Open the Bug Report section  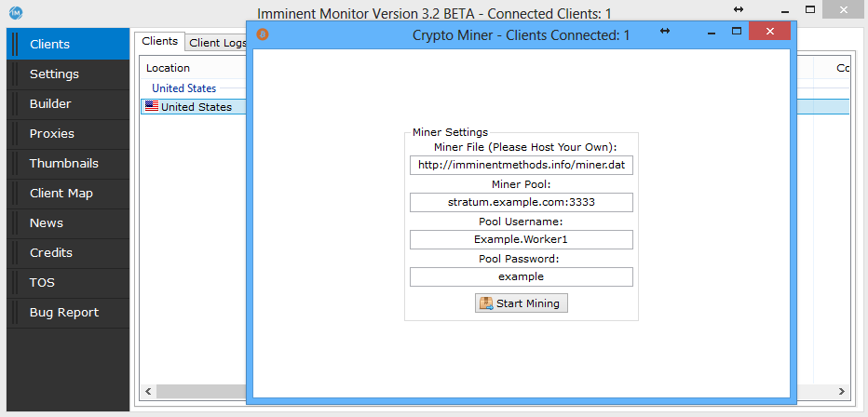click(x=68, y=313)
